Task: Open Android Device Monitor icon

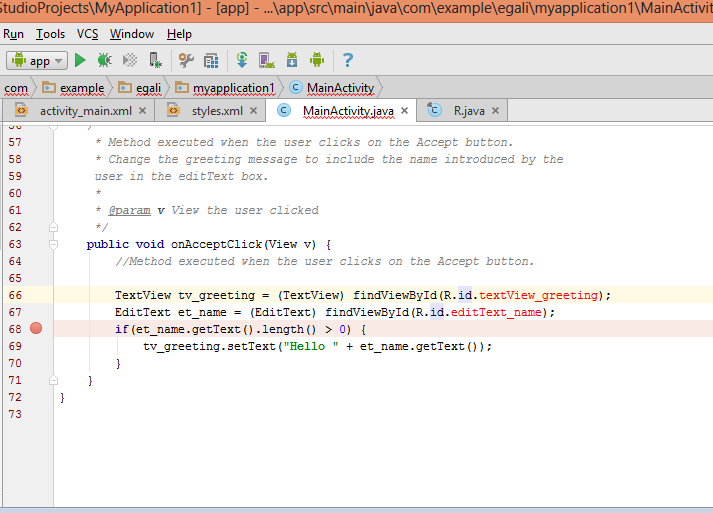Action: click(317, 60)
